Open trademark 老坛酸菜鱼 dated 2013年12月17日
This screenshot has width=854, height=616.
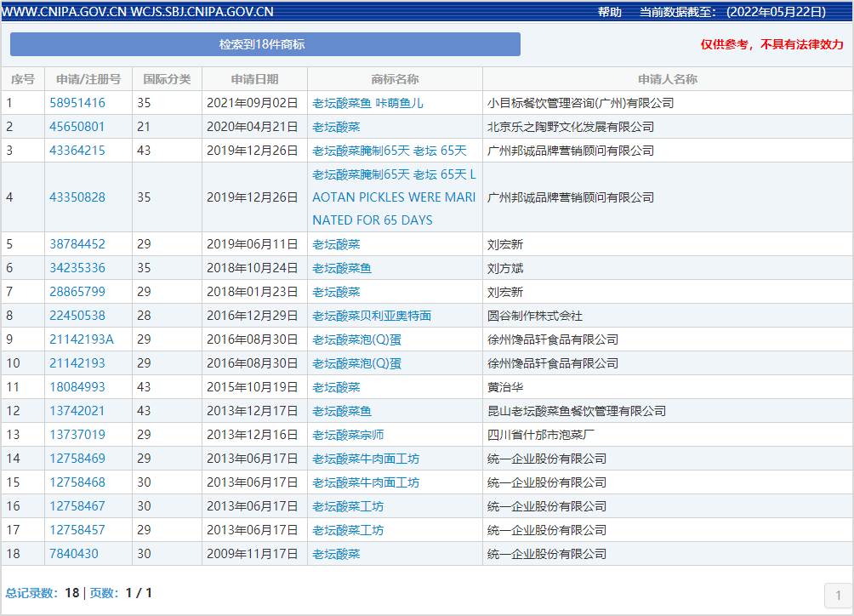tap(342, 411)
